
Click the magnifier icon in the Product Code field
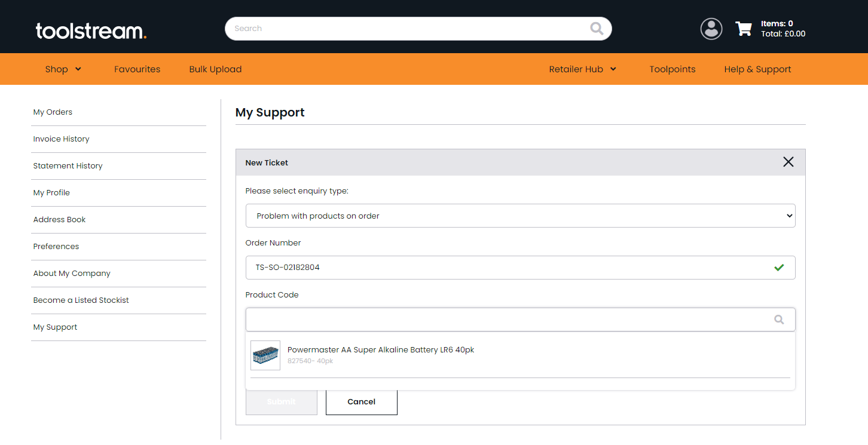click(779, 319)
